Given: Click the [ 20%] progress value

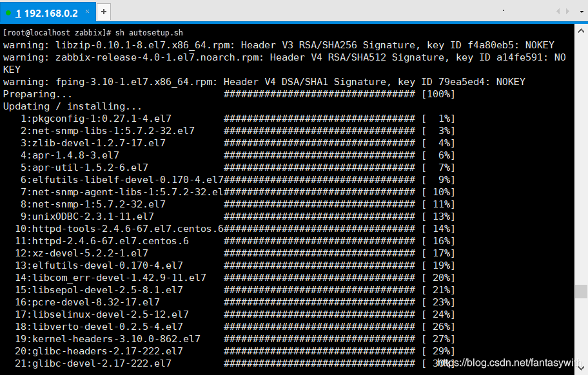Looking at the screenshot, I should click(x=438, y=278).
